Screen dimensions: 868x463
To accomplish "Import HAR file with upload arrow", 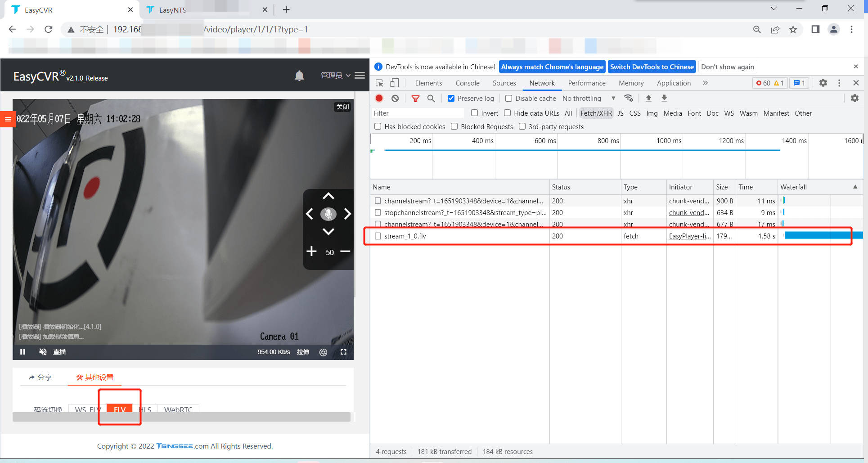I will coord(648,98).
